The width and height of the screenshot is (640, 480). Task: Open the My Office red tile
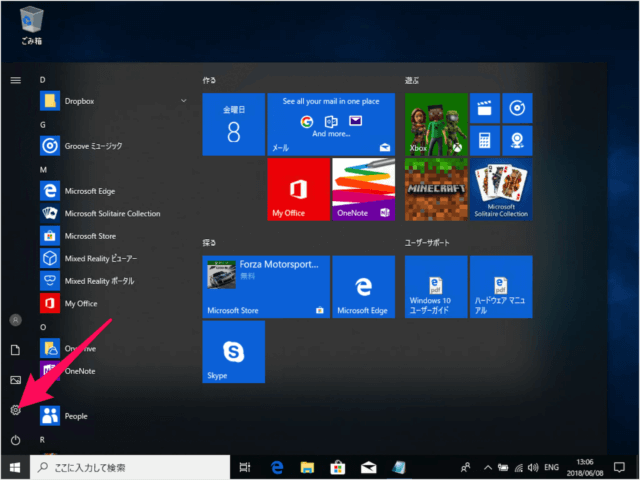pos(298,189)
